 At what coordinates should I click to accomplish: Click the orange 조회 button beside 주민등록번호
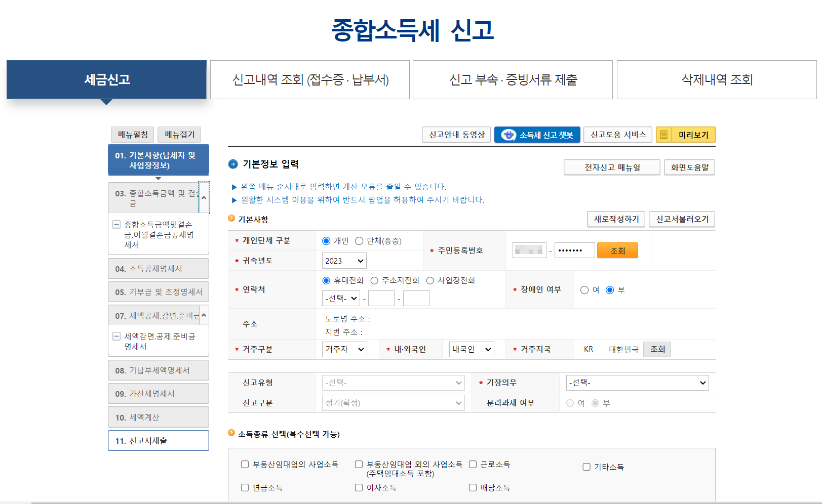tap(617, 250)
